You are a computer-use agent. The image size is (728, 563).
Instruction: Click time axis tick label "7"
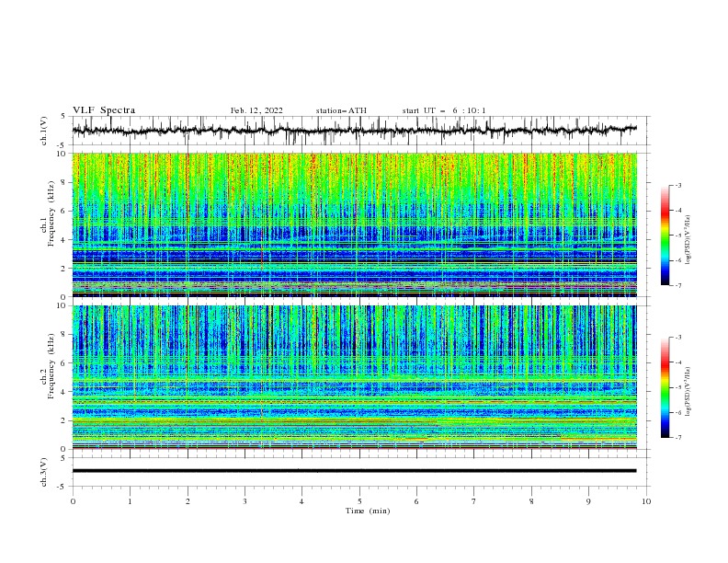point(474,501)
